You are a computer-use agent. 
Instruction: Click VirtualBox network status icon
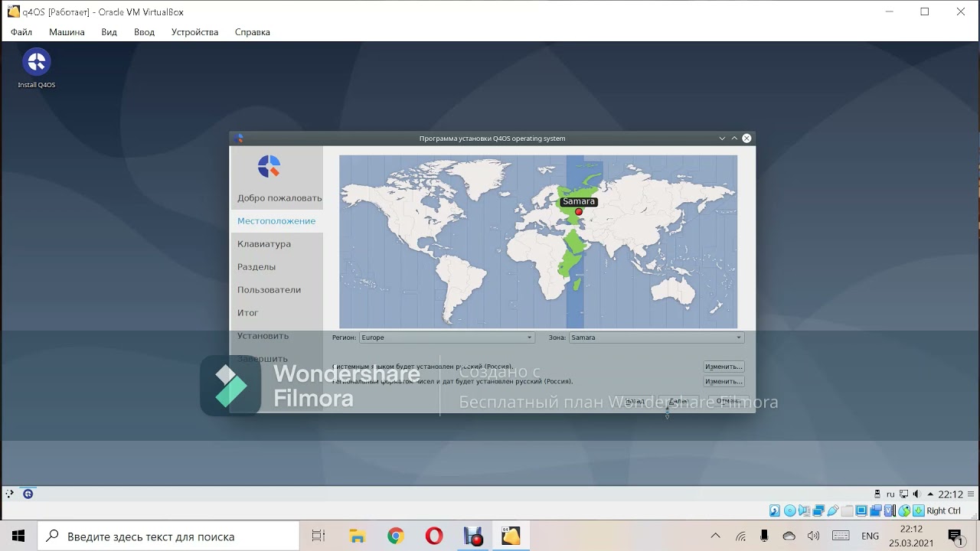click(x=818, y=510)
